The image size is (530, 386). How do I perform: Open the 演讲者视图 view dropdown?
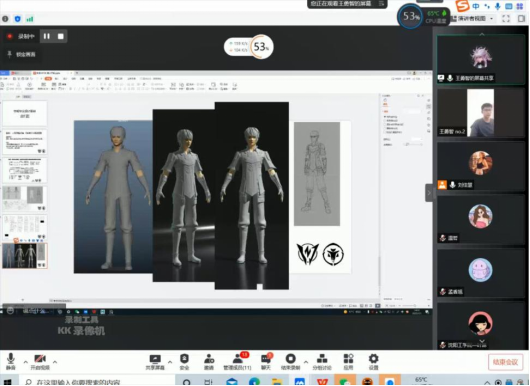(x=473, y=19)
